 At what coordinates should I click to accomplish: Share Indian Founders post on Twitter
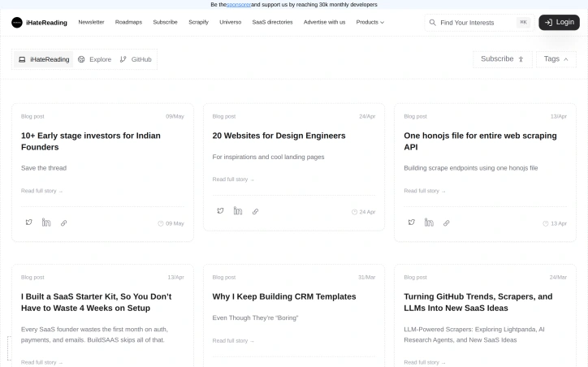click(x=29, y=222)
